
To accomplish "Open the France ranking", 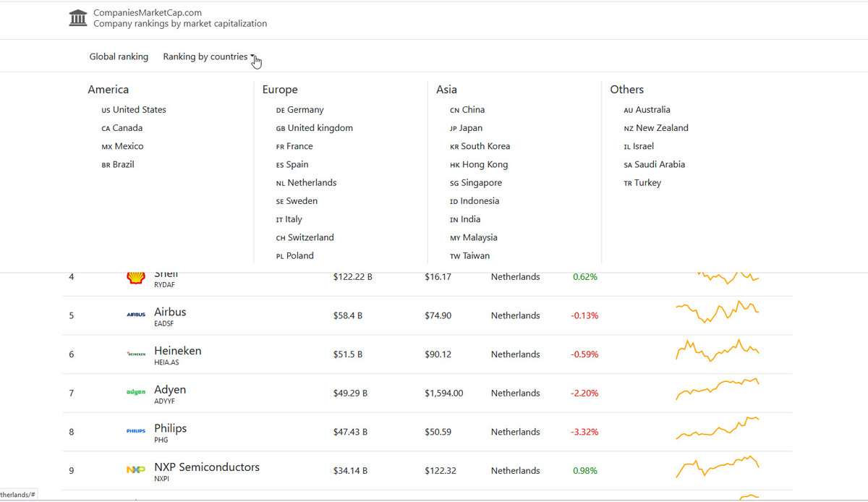I will (x=294, y=146).
